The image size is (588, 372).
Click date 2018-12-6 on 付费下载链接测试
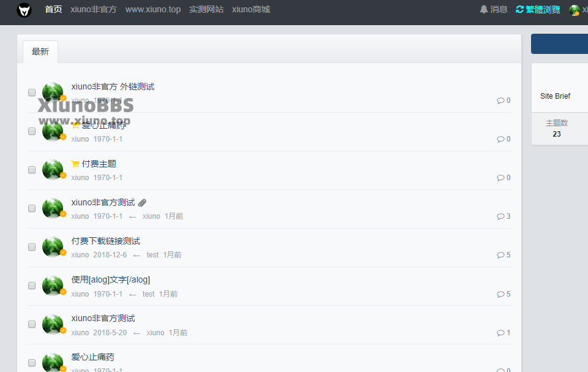pyautogui.click(x=110, y=255)
